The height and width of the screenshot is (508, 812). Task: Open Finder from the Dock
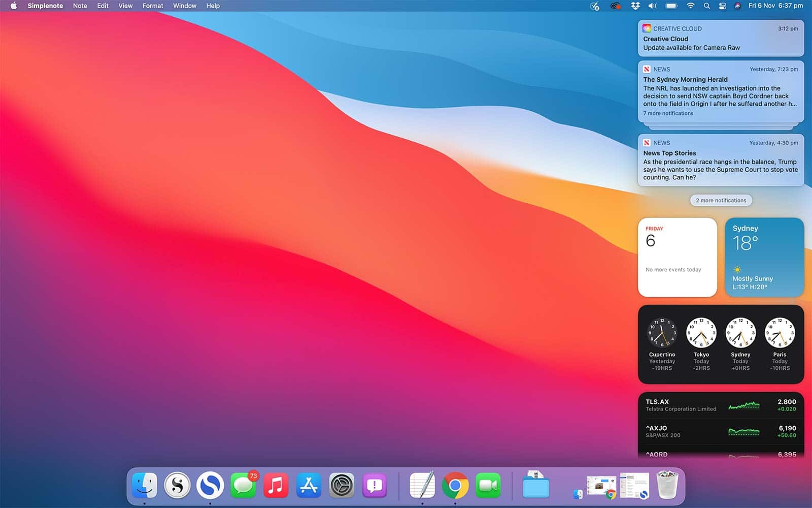click(x=145, y=485)
